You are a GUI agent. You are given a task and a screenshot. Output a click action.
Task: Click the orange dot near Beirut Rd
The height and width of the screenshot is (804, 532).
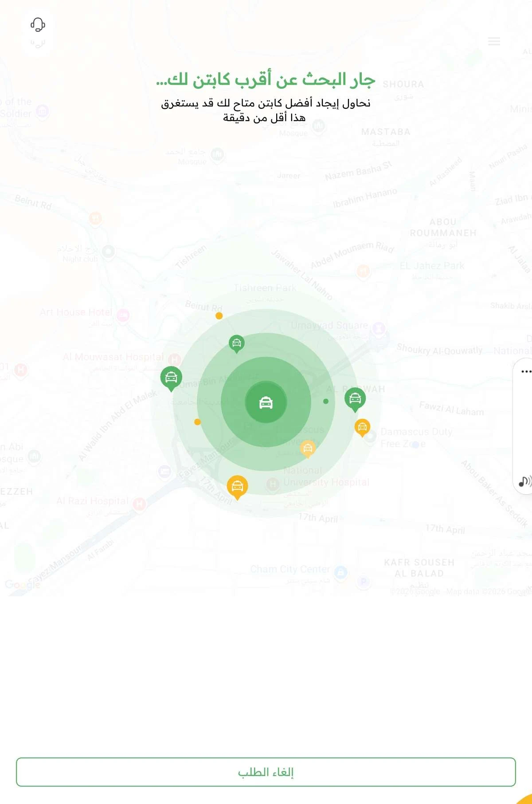[219, 316]
